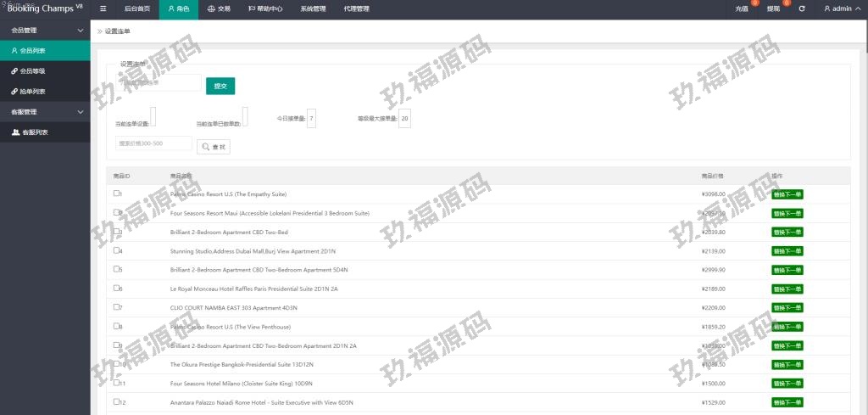Collapse the 会员管理 sidebar group
The image size is (868, 415).
click(80, 31)
